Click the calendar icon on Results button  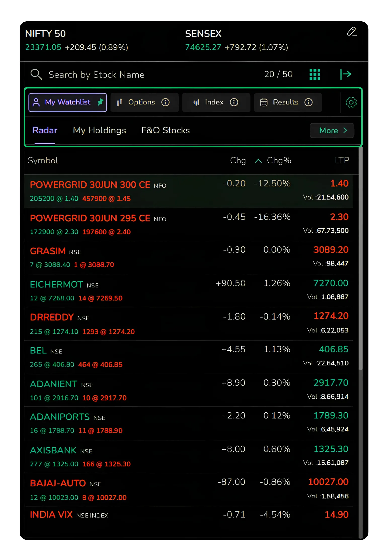(264, 103)
